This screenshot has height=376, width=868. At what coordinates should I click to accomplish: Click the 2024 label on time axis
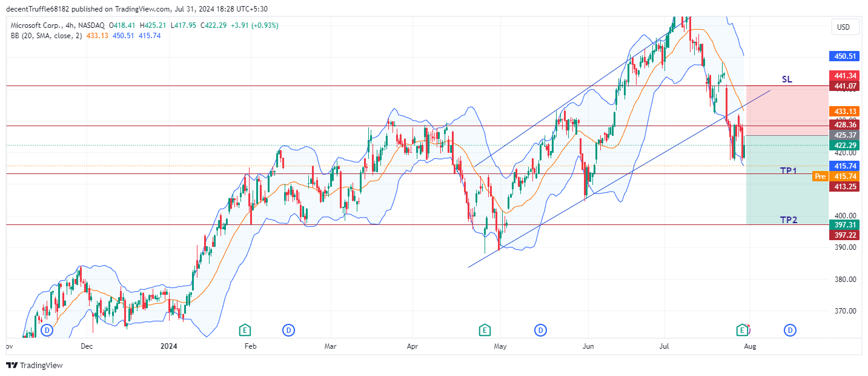168,346
